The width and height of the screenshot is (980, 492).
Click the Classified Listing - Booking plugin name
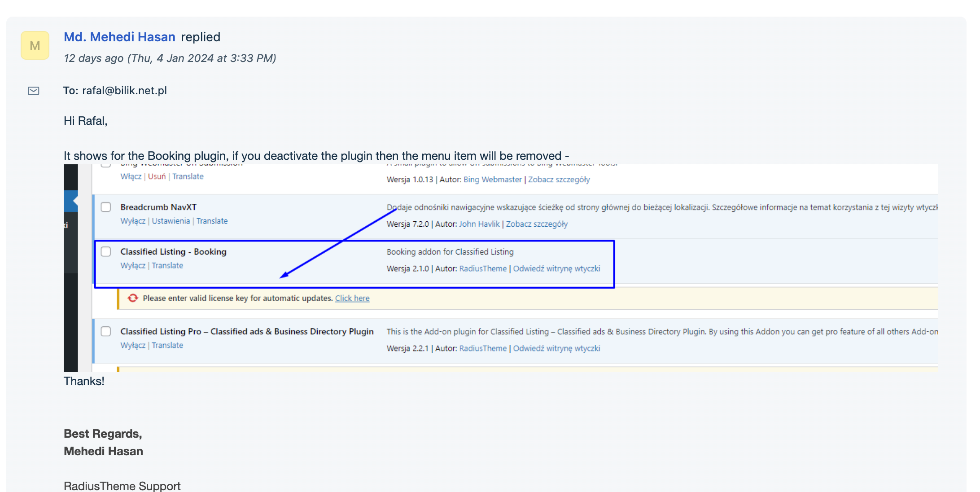point(173,251)
